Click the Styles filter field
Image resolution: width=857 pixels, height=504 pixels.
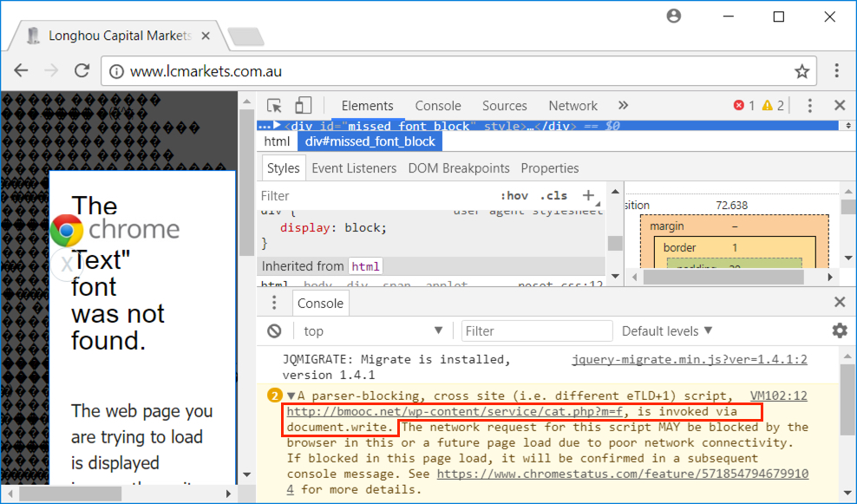[x=377, y=196]
